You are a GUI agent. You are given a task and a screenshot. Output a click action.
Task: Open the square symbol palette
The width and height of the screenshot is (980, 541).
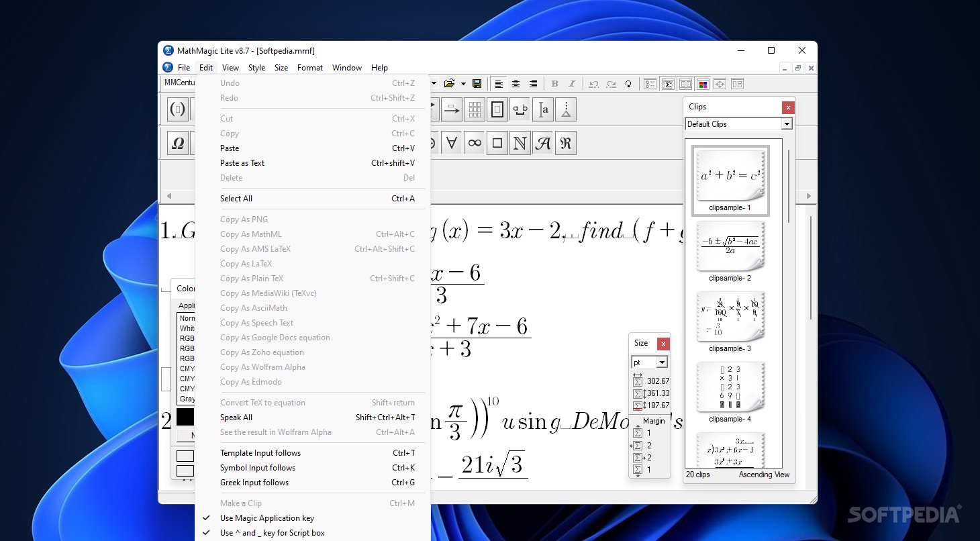click(x=497, y=143)
